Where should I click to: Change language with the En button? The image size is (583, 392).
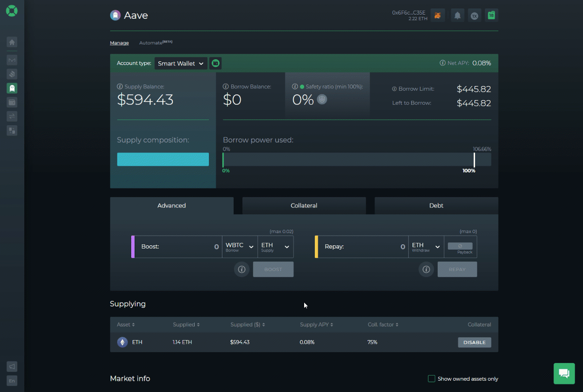(12, 381)
